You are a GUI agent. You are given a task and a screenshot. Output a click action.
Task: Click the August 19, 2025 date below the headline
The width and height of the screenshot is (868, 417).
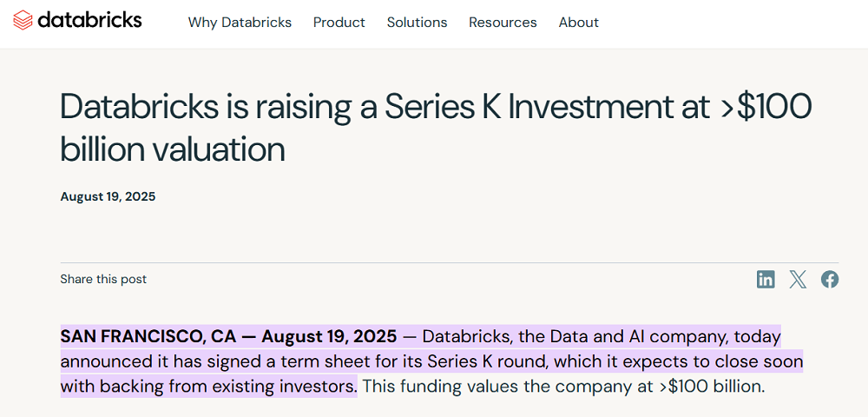108,196
